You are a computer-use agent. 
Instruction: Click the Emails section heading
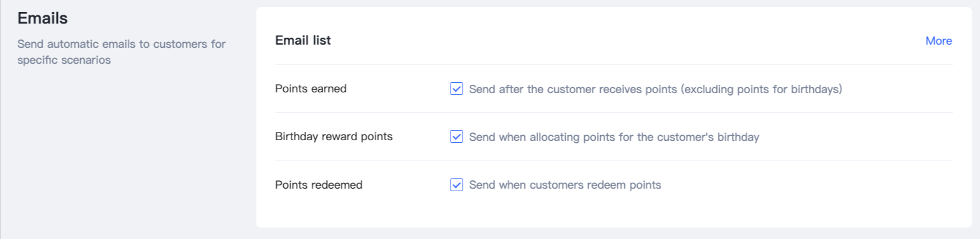tap(43, 18)
